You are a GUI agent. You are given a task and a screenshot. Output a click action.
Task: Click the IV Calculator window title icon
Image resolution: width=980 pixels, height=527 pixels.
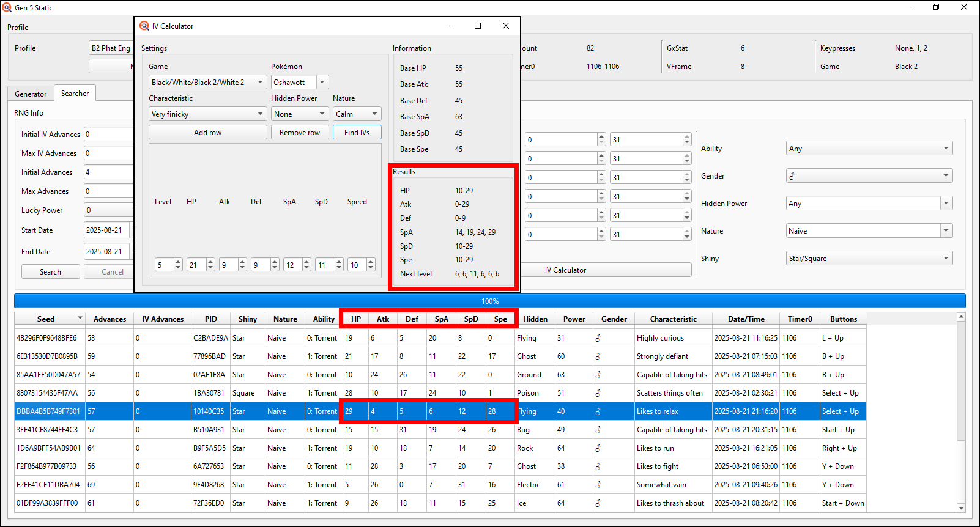click(x=144, y=26)
